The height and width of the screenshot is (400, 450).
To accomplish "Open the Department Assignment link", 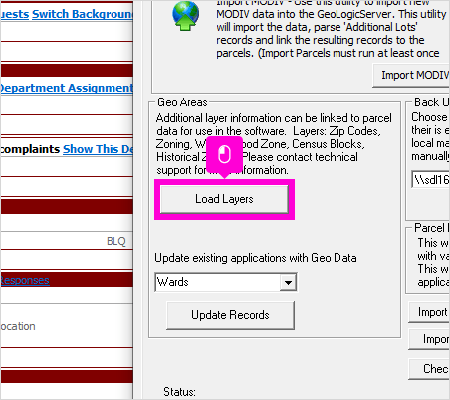I will point(66,88).
